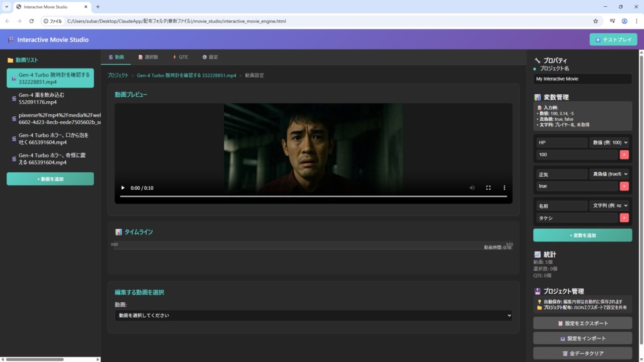Click the video filename breadcrumb link
The width and height of the screenshot is (644, 362).
click(186, 75)
